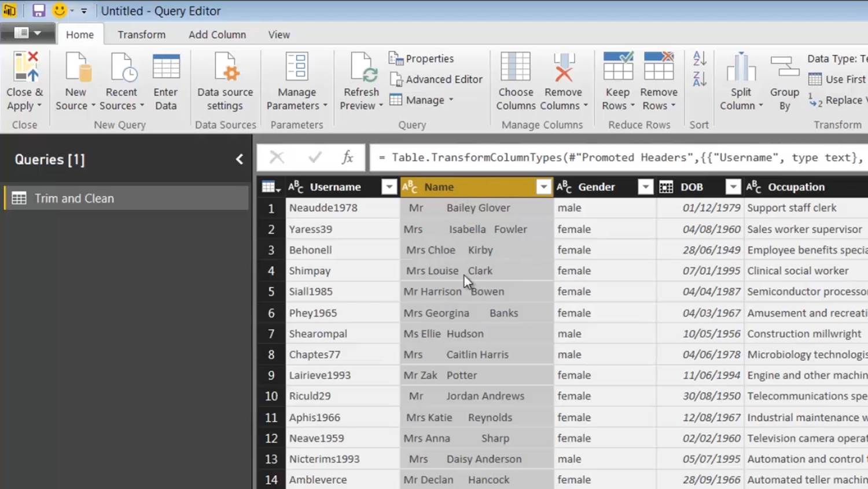868x489 pixels.
Task: Click the Refresh Preview icon
Action: pos(362,67)
